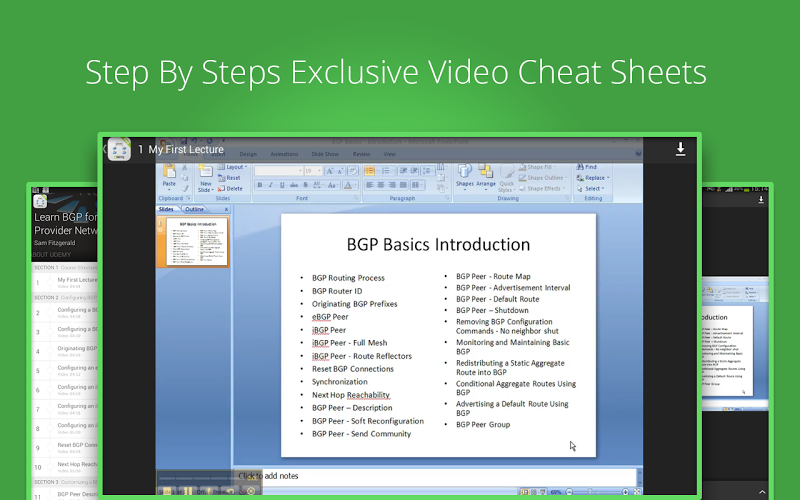The width and height of the screenshot is (800, 500).
Task: Open the Line Spacing dropdown
Action: [428, 171]
